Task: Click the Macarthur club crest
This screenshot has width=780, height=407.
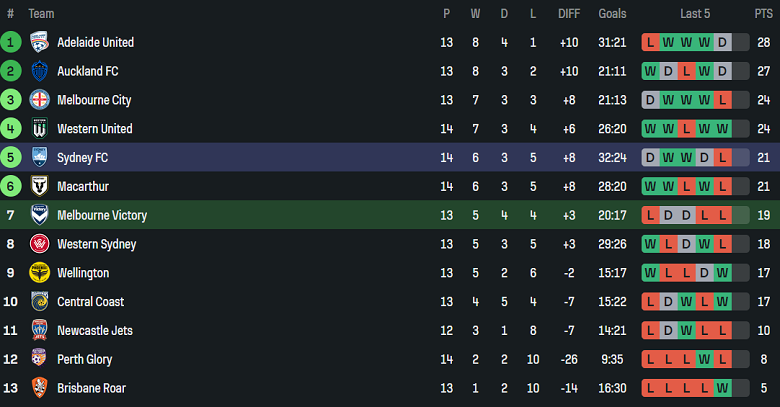Action: [x=39, y=186]
